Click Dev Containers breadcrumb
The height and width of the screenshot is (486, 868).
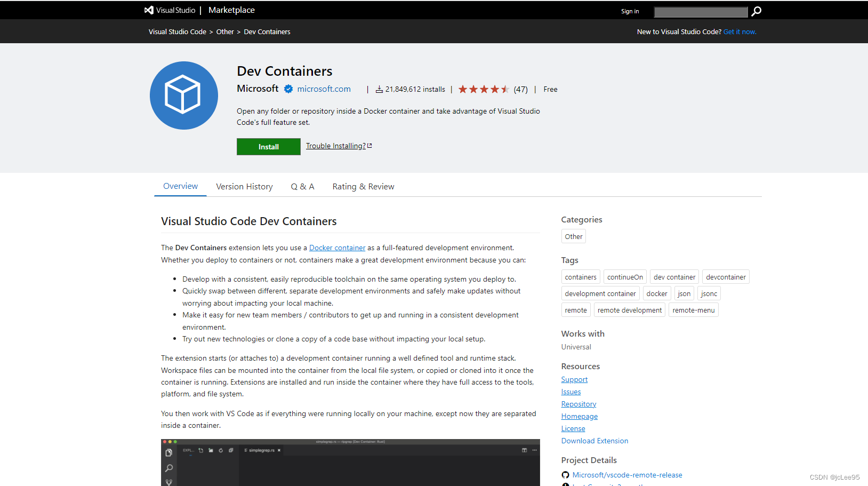click(267, 32)
